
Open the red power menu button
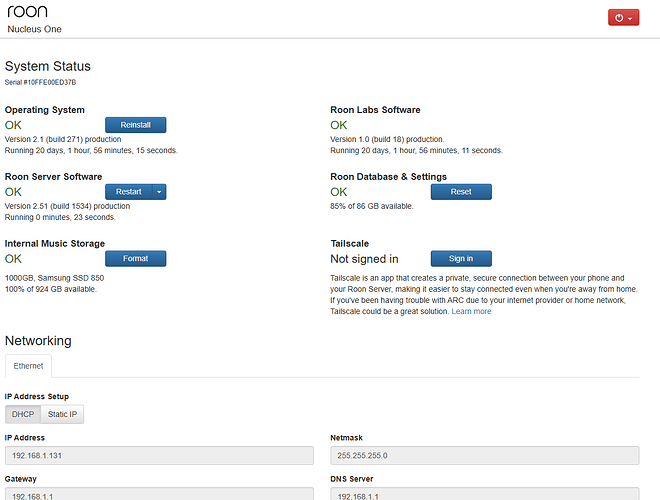(x=623, y=18)
